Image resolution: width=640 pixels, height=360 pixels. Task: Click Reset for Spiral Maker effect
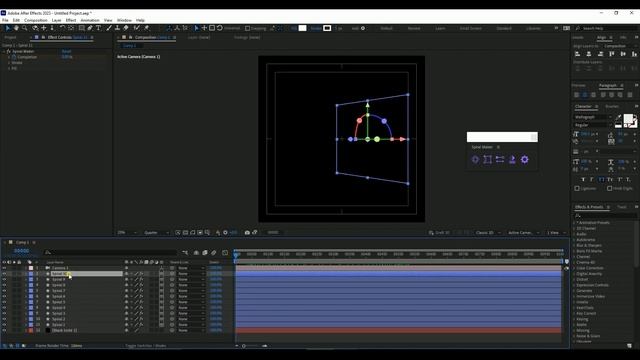tap(66, 51)
